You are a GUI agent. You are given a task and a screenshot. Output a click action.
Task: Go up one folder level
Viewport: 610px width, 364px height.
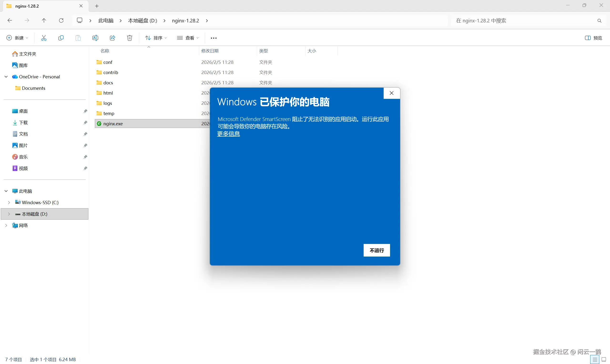tap(44, 20)
